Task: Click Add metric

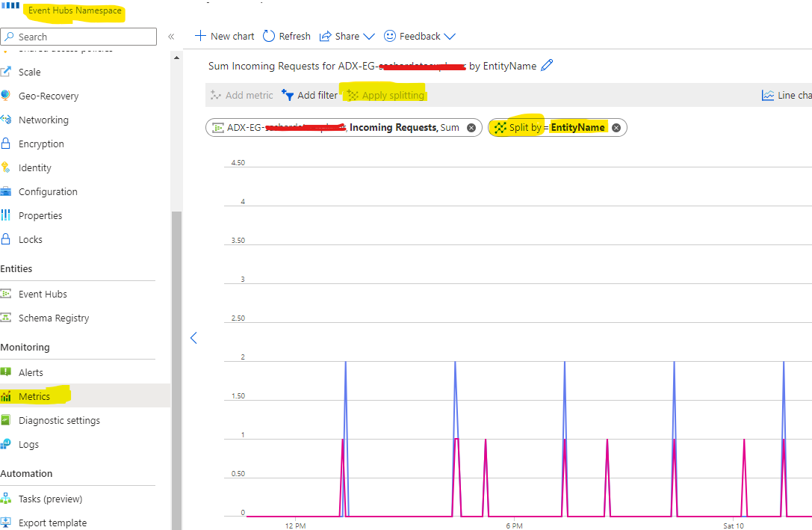Action: click(241, 96)
